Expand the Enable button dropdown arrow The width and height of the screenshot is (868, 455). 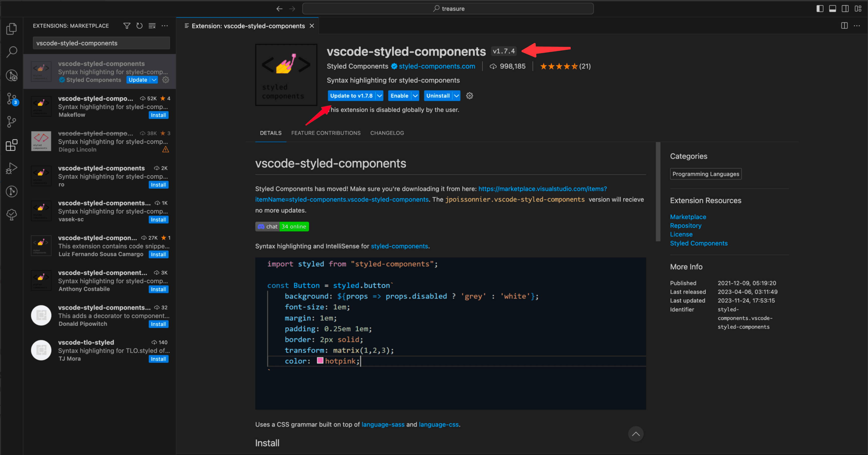coord(415,96)
